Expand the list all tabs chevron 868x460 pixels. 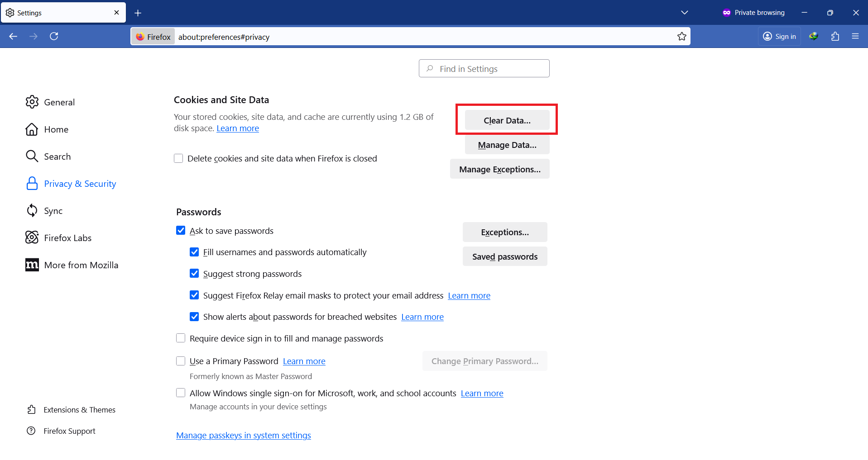[684, 13]
